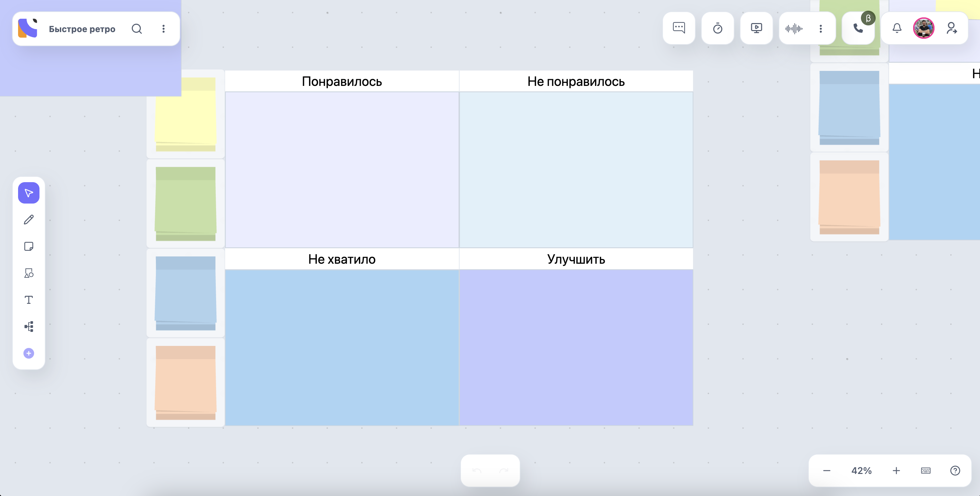Viewport: 980px width, 496px height.
Task: Click the audio waveform icon
Action: (x=794, y=28)
